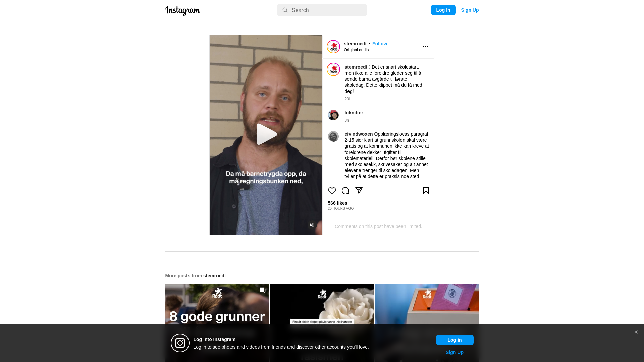Unmute the video audio
The height and width of the screenshot is (362, 644).
point(312,225)
